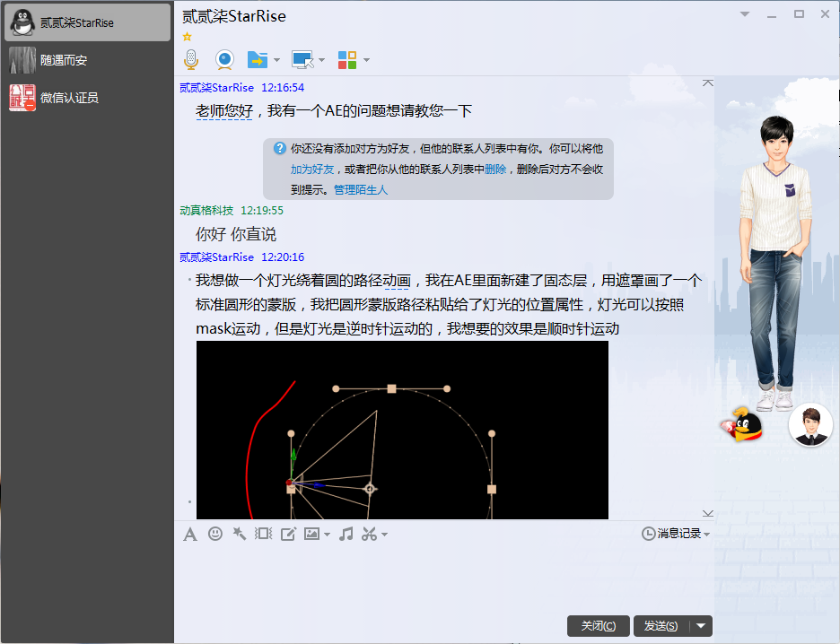Click the 删除 link in the notice

click(495, 170)
